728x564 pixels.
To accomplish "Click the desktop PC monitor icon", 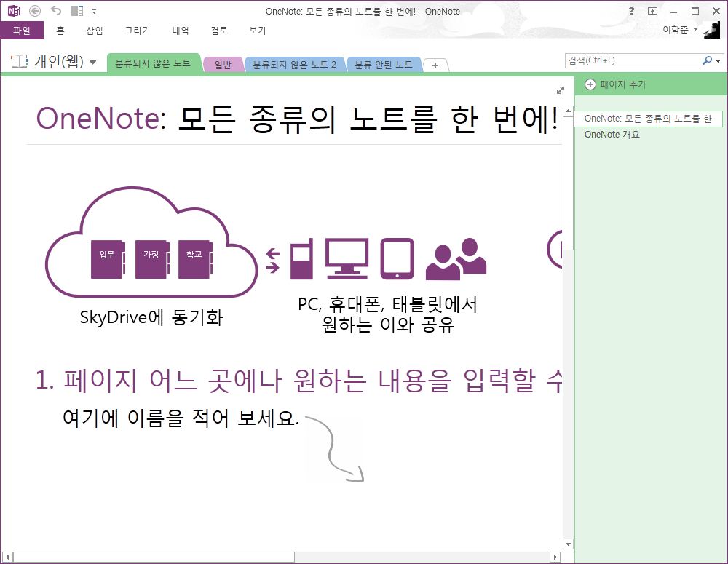I will tap(347, 258).
